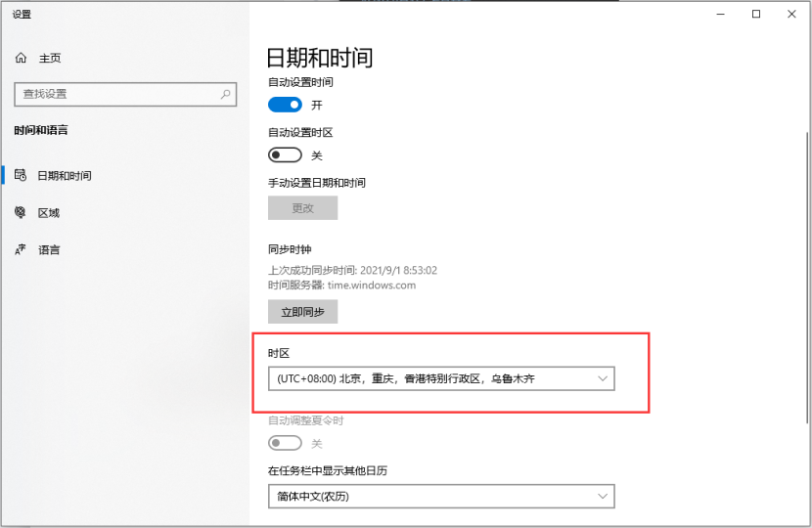
Task: Select the 语言 language icon
Action: (21, 249)
